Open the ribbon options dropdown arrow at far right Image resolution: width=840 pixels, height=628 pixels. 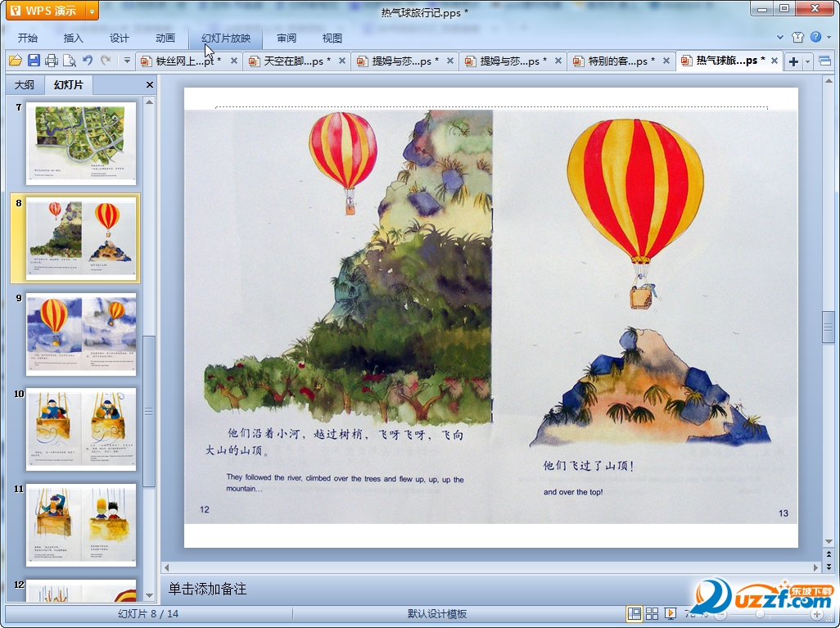[830, 37]
